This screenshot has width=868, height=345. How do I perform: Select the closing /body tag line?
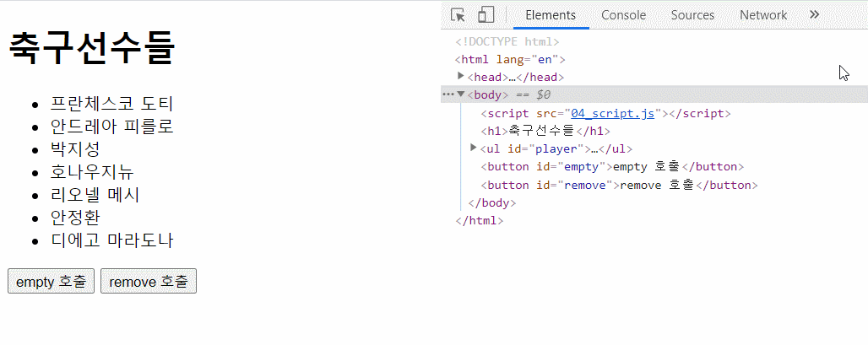[491, 203]
